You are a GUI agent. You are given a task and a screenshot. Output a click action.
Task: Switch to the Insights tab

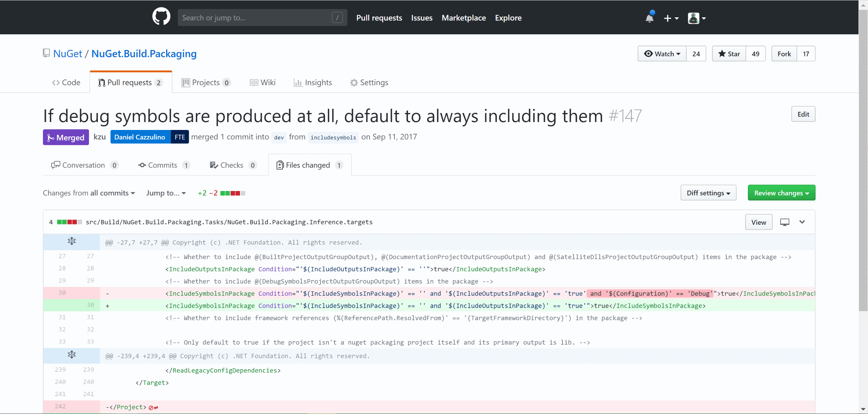(313, 82)
